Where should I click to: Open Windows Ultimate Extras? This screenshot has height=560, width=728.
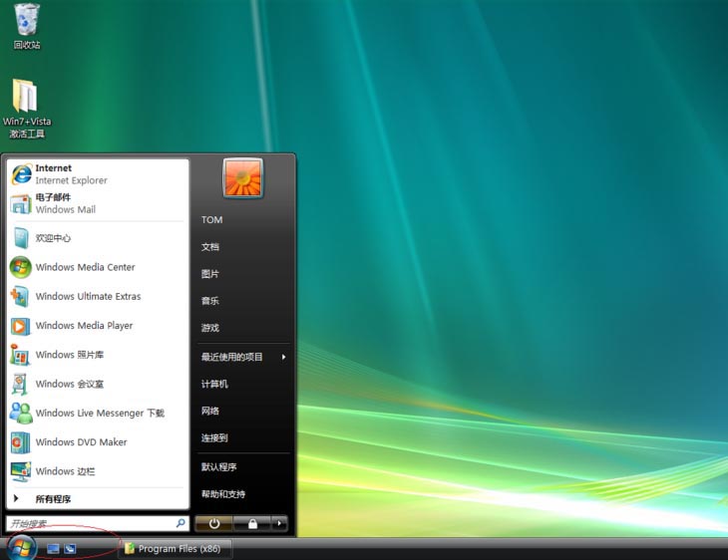98,297
